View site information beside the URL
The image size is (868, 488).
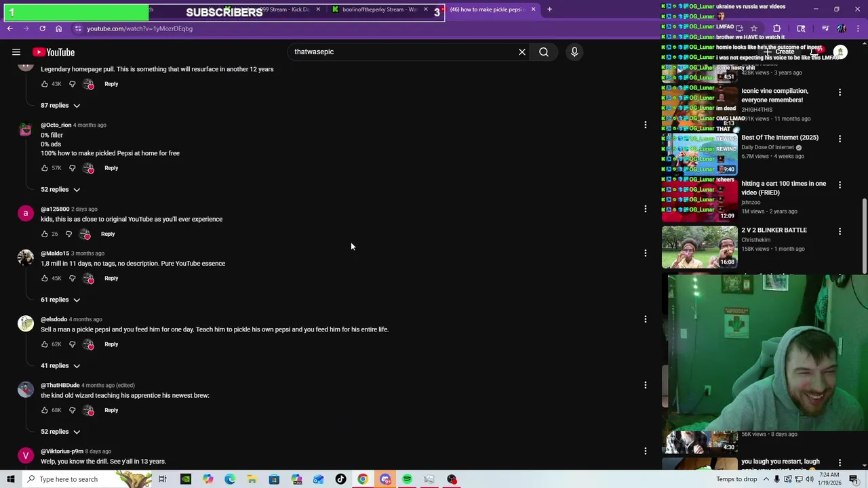pyautogui.click(x=78, y=28)
